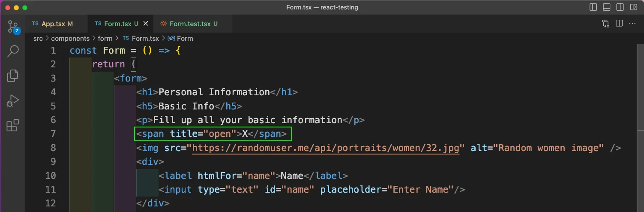This screenshot has width=644, height=212.
Task: Click the htmlFor="name" label attribute
Action: coord(237,176)
